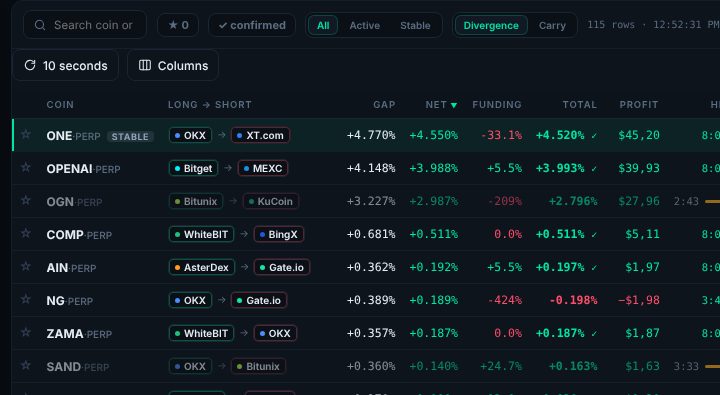Select the Active tab
This screenshot has width=720, height=395.
365,25
